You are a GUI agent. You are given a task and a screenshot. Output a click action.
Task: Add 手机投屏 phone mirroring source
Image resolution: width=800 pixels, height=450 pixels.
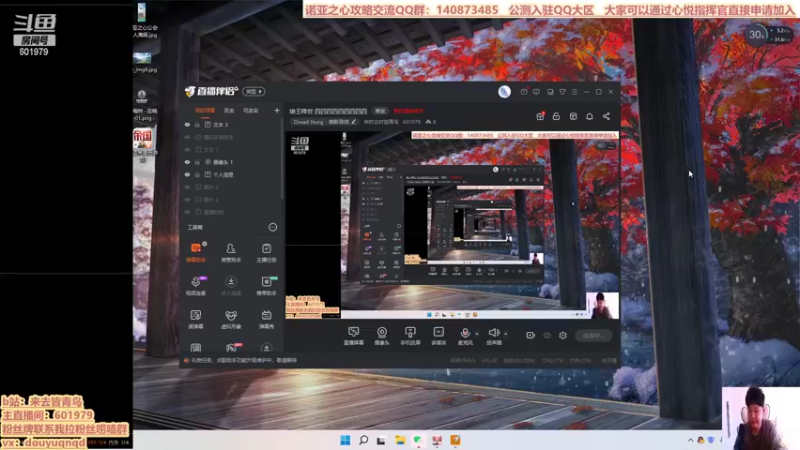coord(410,336)
